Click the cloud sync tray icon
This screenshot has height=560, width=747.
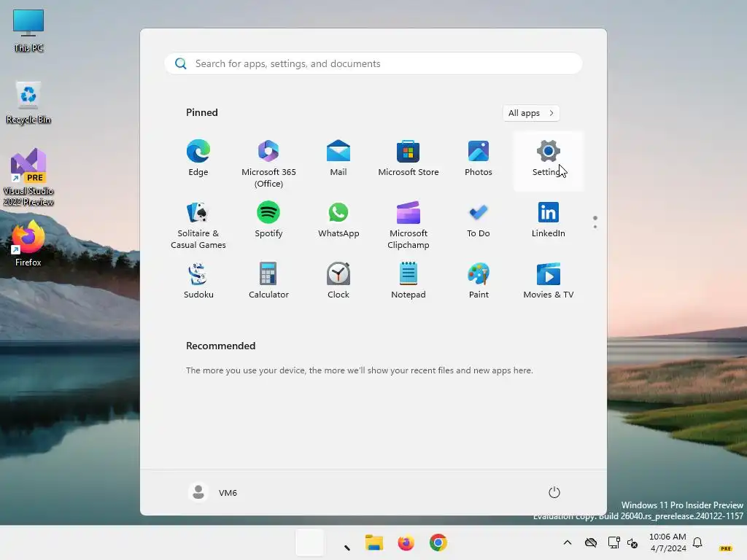pyautogui.click(x=591, y=542)
